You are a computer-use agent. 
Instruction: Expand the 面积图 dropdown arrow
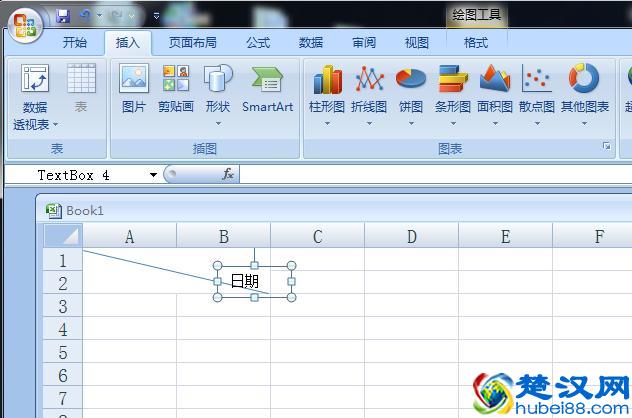point(495,123)
